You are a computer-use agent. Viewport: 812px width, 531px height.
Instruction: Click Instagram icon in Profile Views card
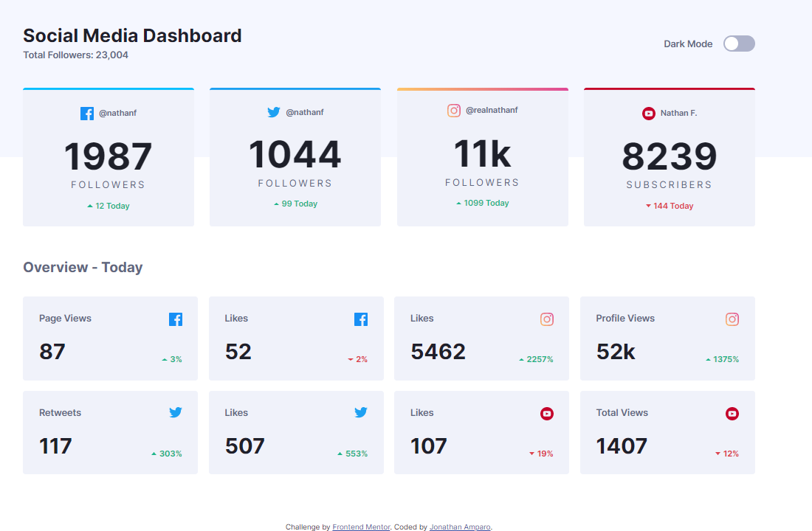pos(732,319)
